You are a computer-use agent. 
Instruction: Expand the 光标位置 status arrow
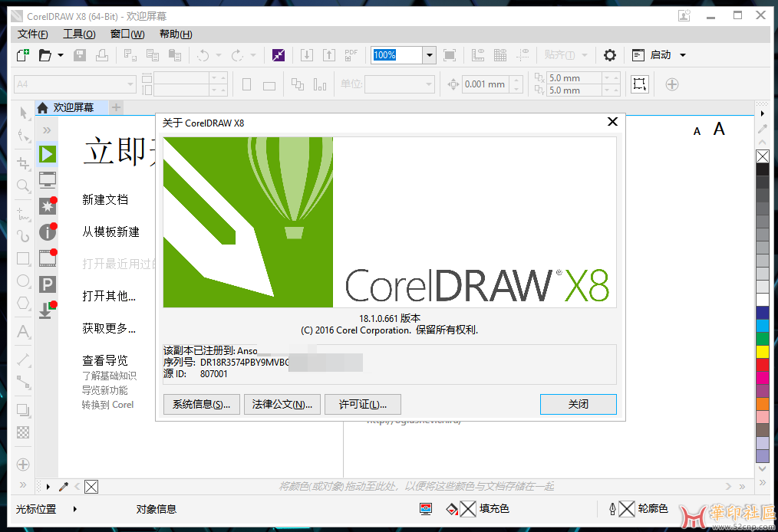pos(75,509)
